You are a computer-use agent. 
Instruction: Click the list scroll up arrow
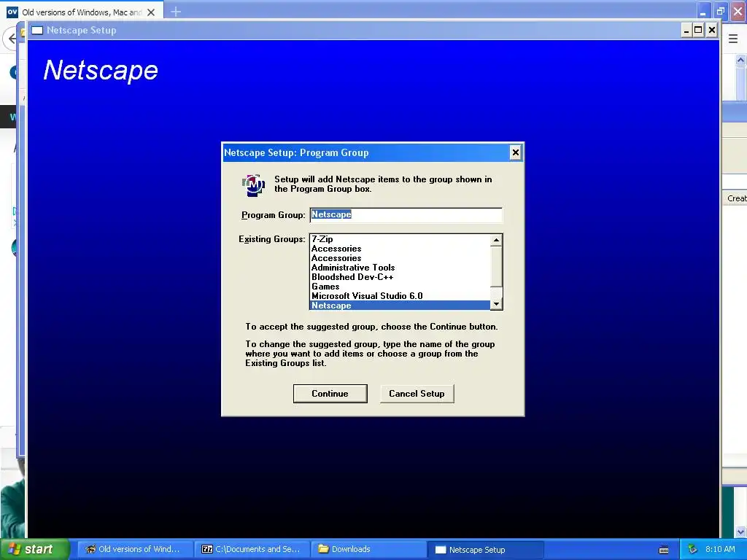point(496,240)
